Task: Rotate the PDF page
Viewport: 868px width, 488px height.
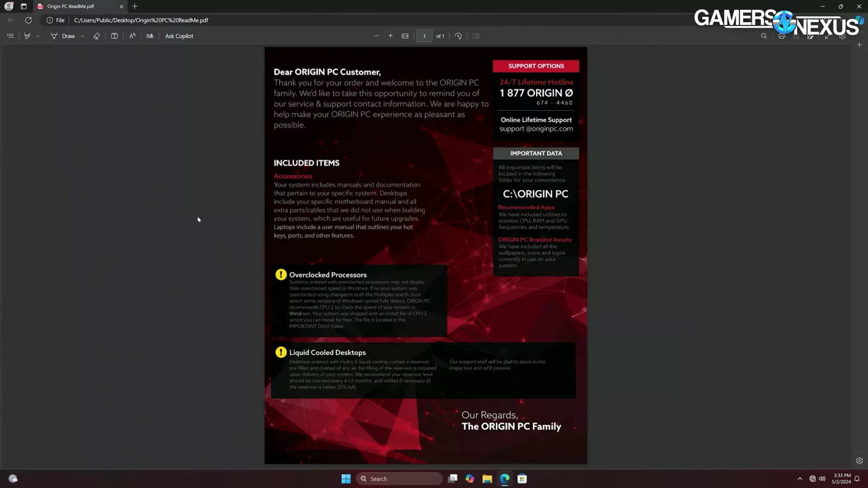Action: click(x=458, y=36)
